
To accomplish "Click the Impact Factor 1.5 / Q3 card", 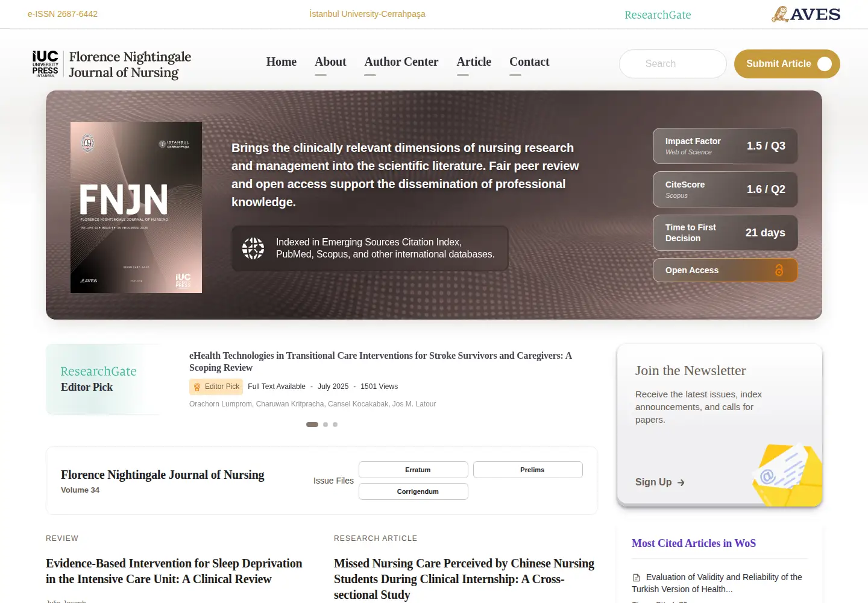I will tap(725, 146).
